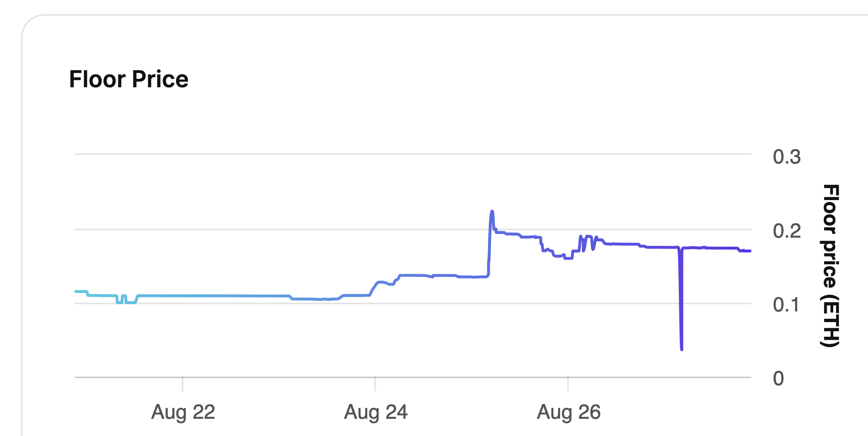Inspect the peak of the spike above 0.2

click(492, 211)
